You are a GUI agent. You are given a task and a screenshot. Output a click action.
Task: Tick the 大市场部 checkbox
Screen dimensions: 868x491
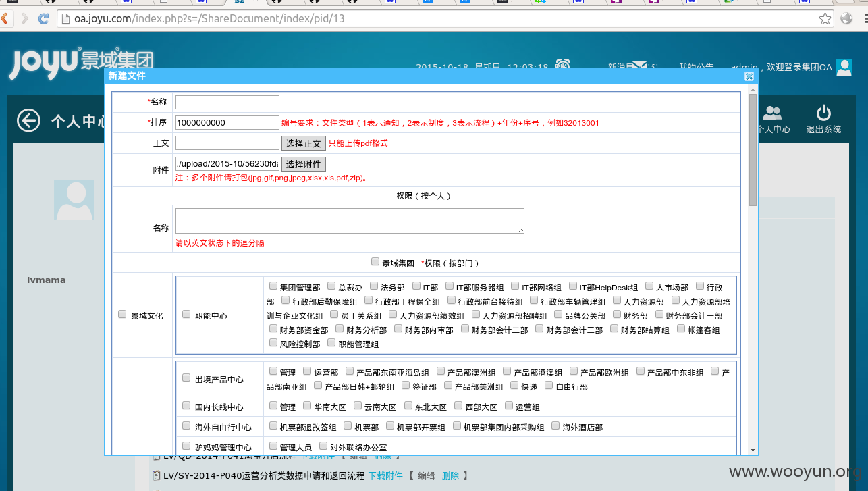tap(649, 286)
